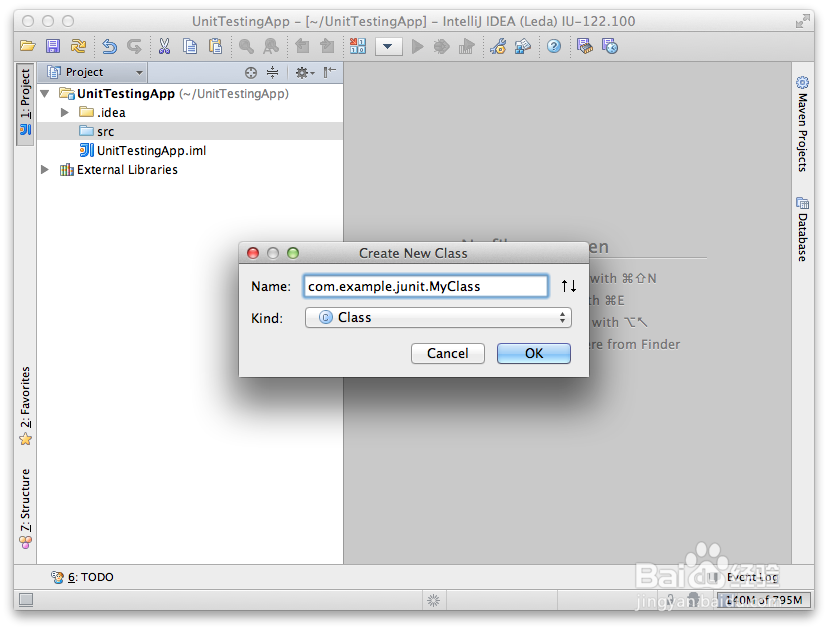Screen dimensions: 828x630
Task: Open the Project panel view options gear
Action: point(303,72)
